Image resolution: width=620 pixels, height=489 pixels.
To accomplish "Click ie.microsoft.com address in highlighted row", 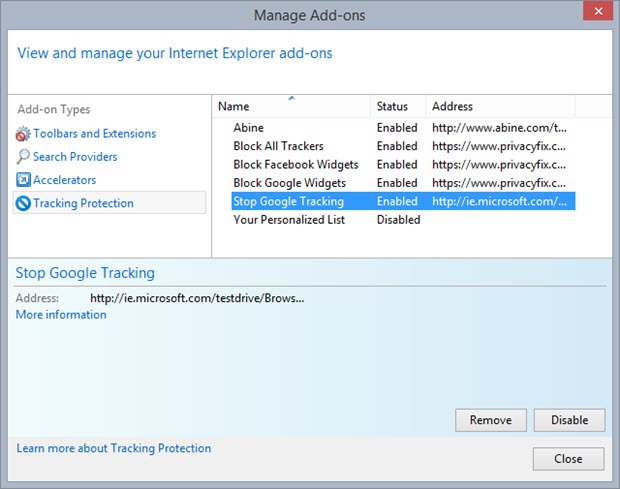I will (499, 201).
